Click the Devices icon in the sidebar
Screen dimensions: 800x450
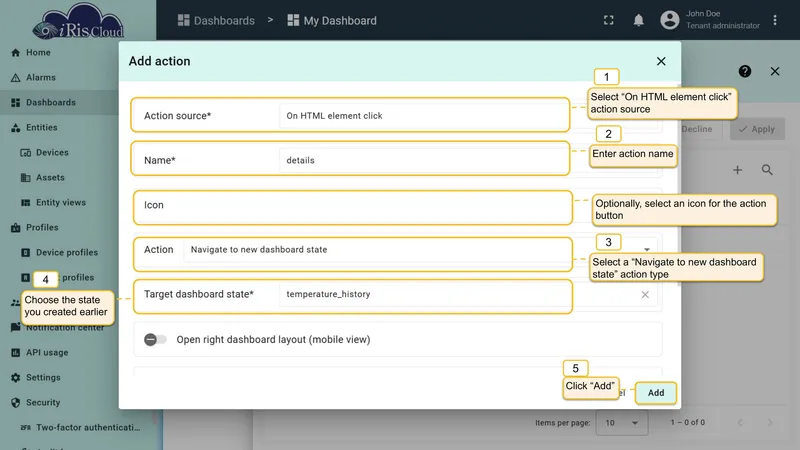click(x=26, y=153)
